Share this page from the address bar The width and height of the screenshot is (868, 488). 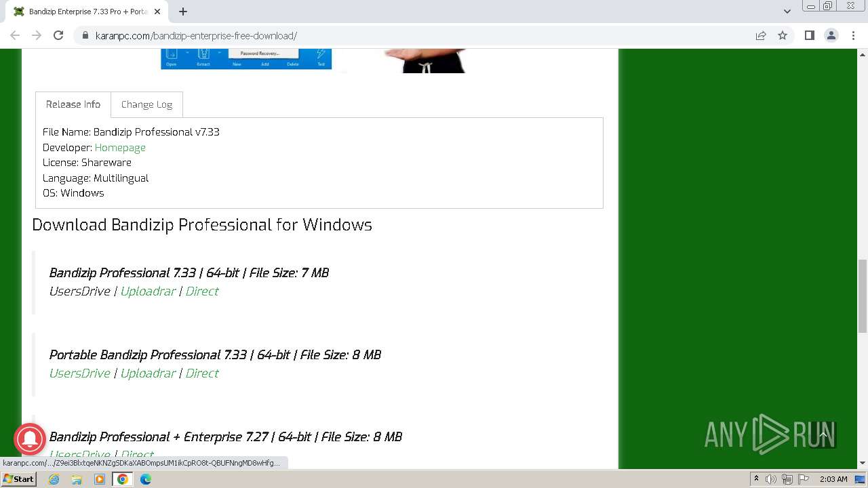coord(761,35)
